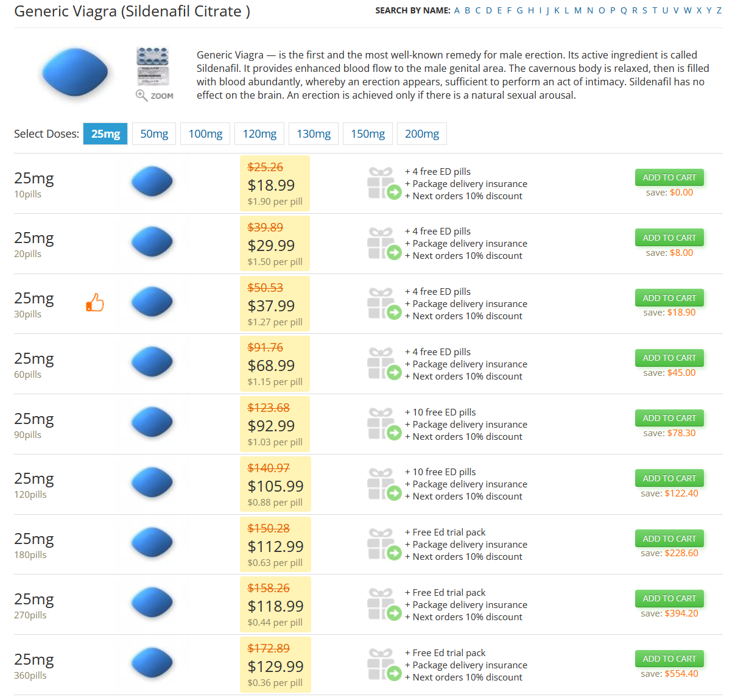
Task: Click the gift bonus icon in the 20pills row
Action: [x=384, y=244]
